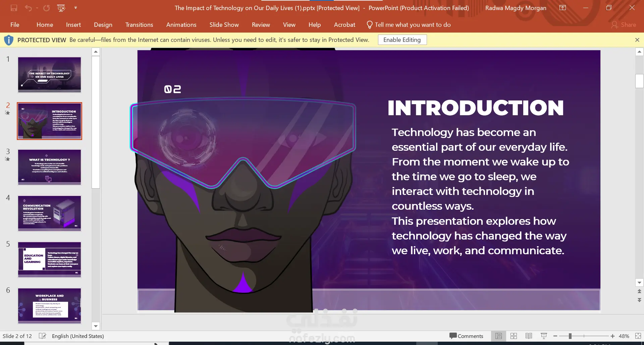Select slide 4 Communication Revolution thumbnail
Screen dimensions: 644x345
[x=49, y=213]
